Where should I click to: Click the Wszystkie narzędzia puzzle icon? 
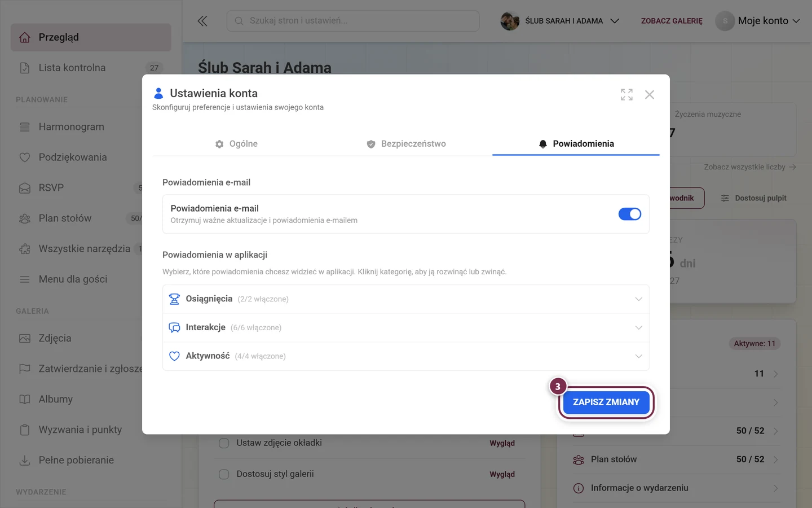[25, 249]
